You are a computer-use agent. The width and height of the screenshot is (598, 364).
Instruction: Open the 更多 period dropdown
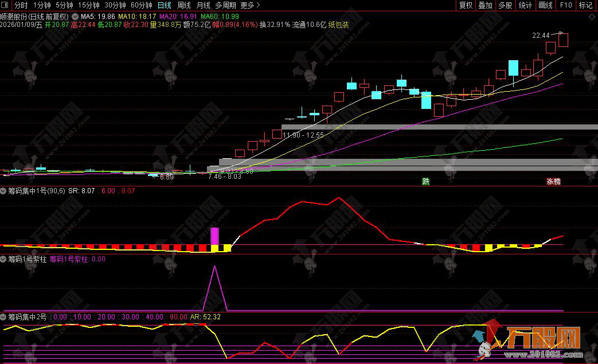[x=250, y=5]
